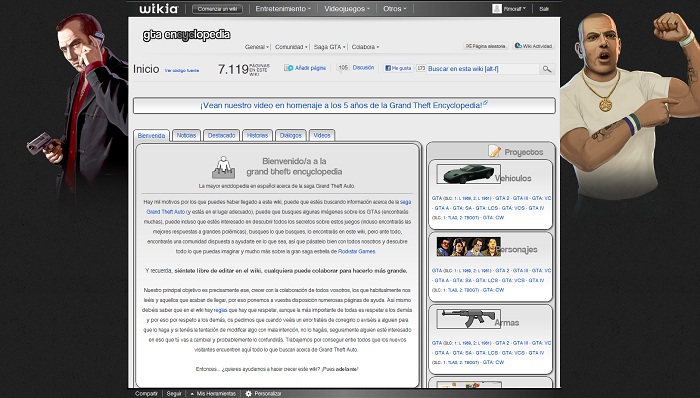The image size is (700, 398).
Task: Click GTA: LCS under Personajes
Action: (487, 280)
